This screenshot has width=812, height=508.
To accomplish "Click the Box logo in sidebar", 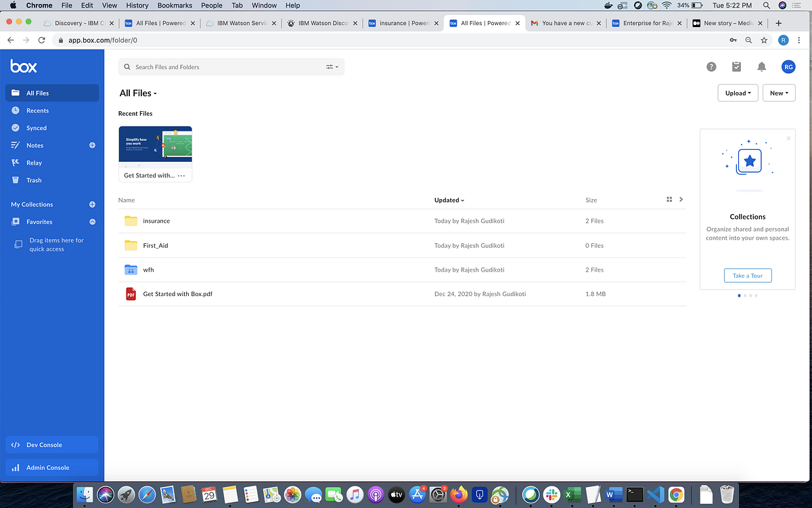I will (x=24, y=66).
